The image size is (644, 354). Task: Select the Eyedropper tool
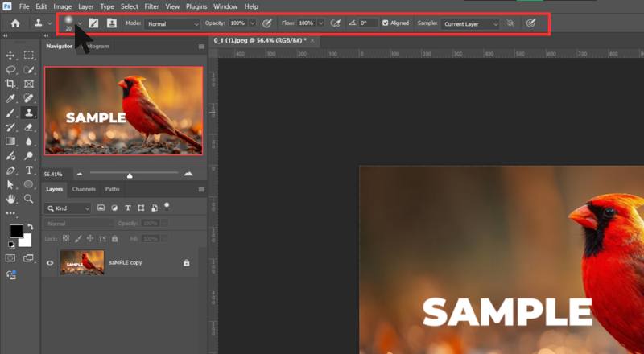coord(10,98)
